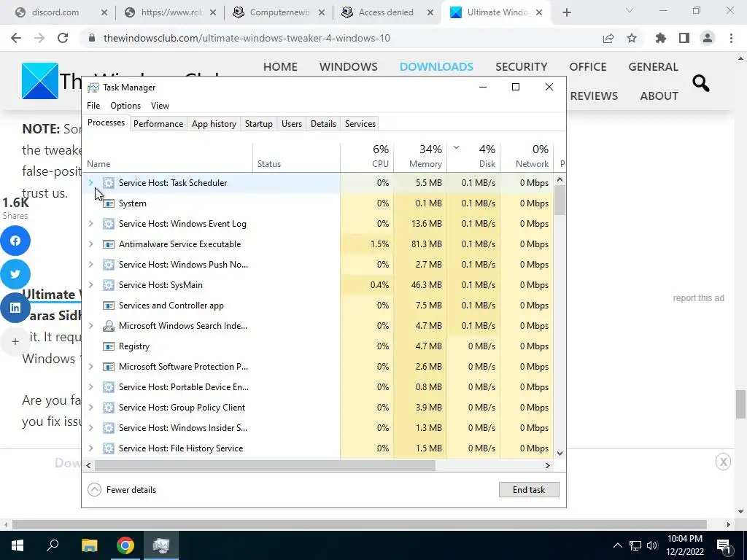Click the TheWindowsClub site logo
The height and width of the screenshot is (560, 747).
[x=40, y=81]
